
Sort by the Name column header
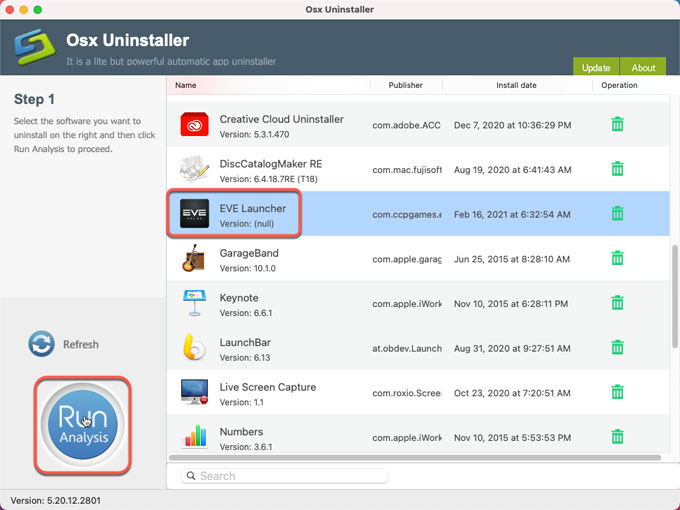tap(186, 85)
